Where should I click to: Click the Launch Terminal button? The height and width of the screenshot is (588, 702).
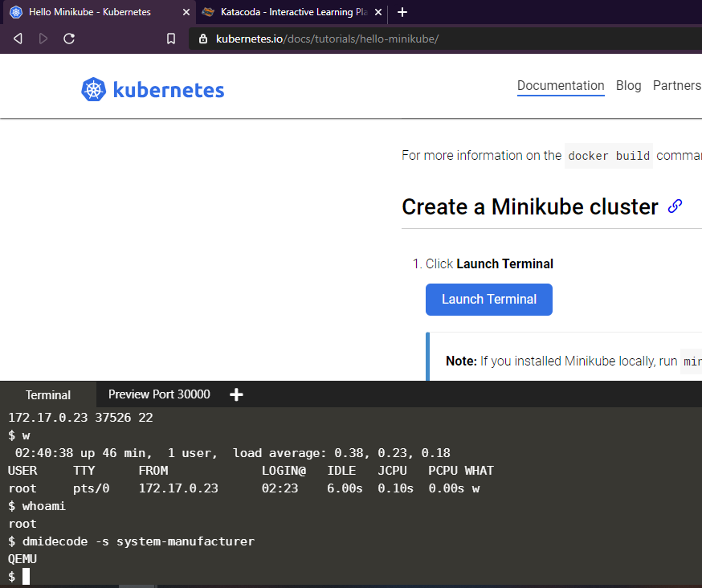tap(489, 299)
